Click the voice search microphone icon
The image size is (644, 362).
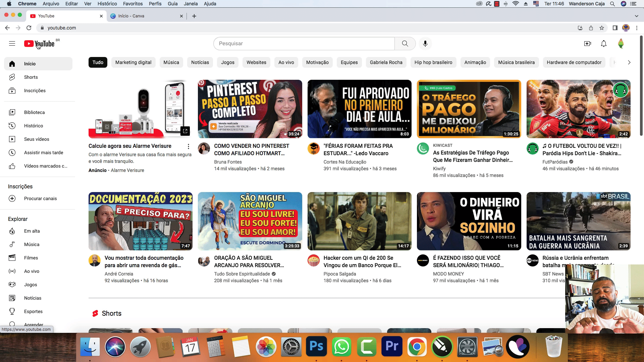click(425, 44)
